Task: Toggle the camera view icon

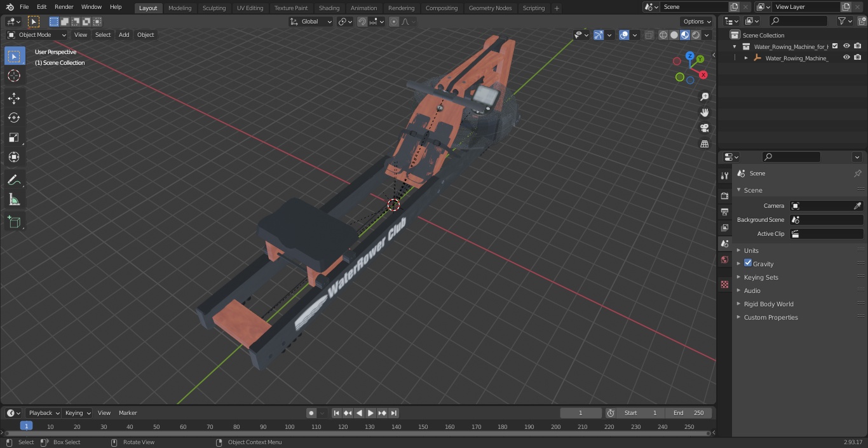Action: tap(704, 128)
